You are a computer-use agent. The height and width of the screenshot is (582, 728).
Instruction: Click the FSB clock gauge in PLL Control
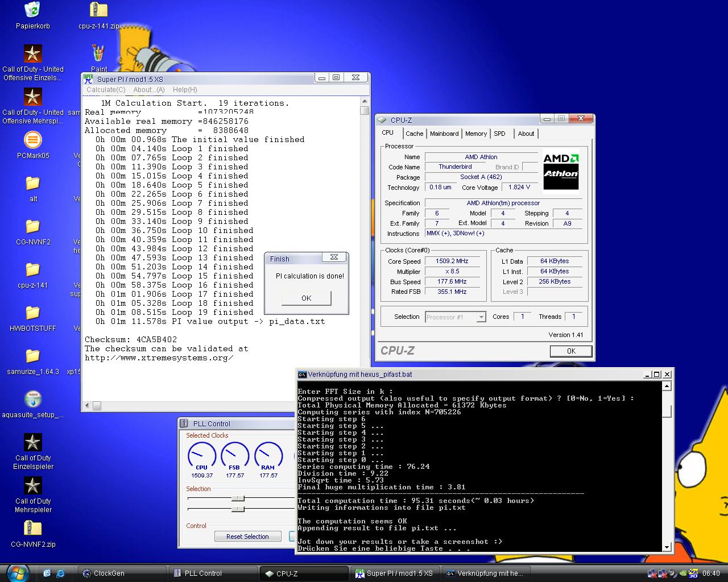(x=234, y=456)
